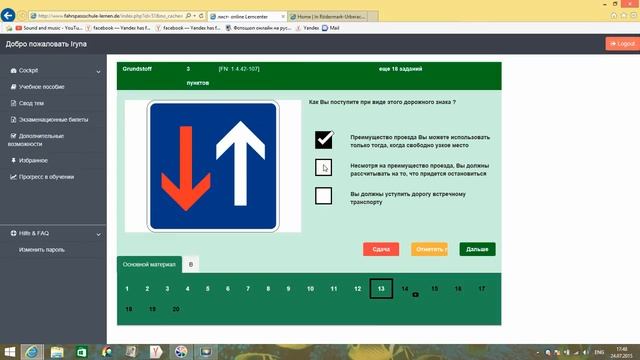Open the Sound and music YouTube bookmark
Screen dimensions: 640x360
tap(49, 28)
